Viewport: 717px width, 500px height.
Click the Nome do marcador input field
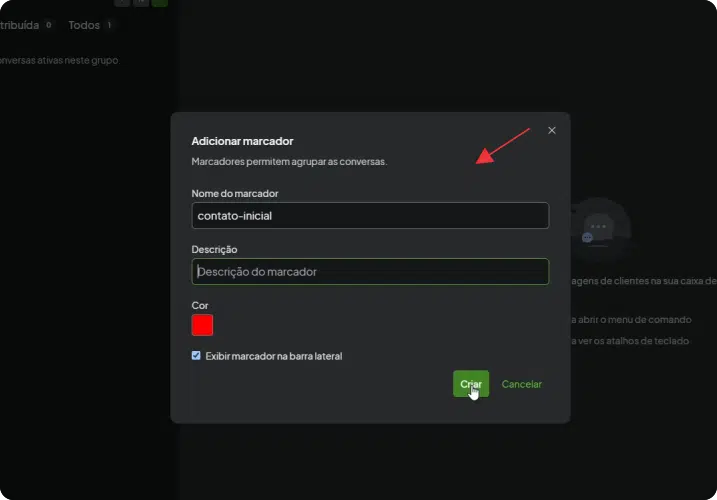click(370, 215)
